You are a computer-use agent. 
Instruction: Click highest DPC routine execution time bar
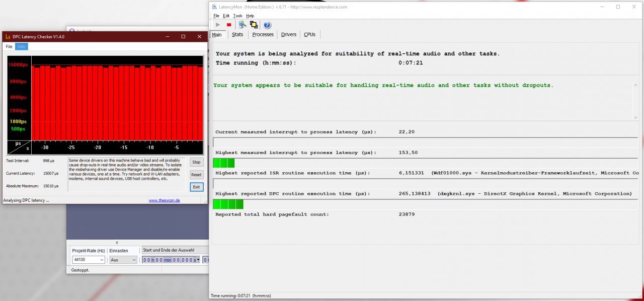pos(425,204)
